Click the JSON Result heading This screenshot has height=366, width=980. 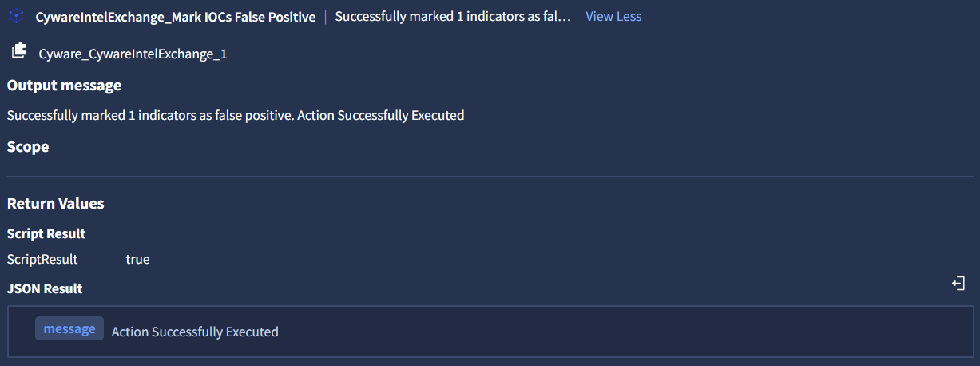pyautogui.click(x=45, y=288)
